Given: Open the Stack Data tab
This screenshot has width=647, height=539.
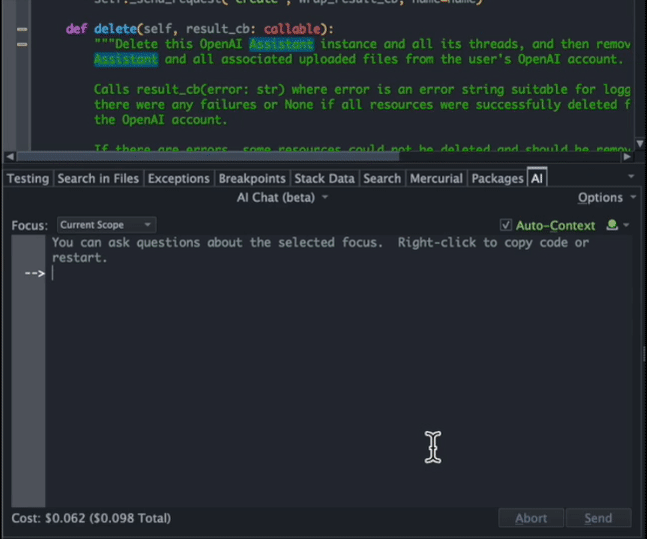Looking at the screenshot, I should (x=324, y=178).
